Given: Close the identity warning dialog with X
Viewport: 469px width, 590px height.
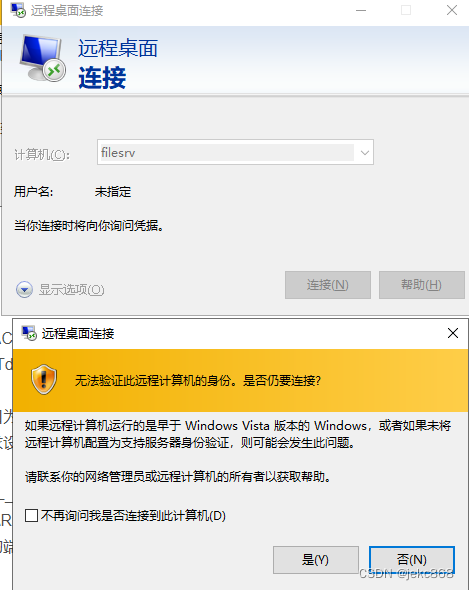Looking at the screenshot, I should click(453, 333).
